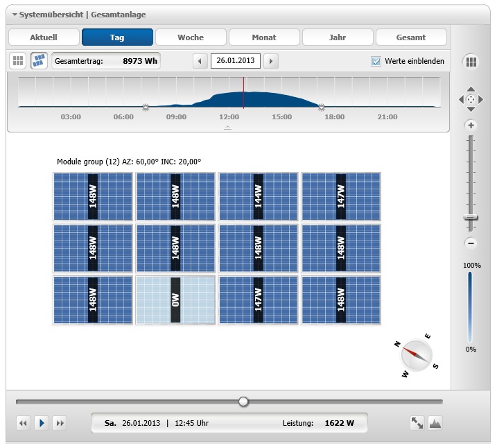Select the solar panel layout view icon
The height and width of the screenshot is (448, 497).
(39, 60)
